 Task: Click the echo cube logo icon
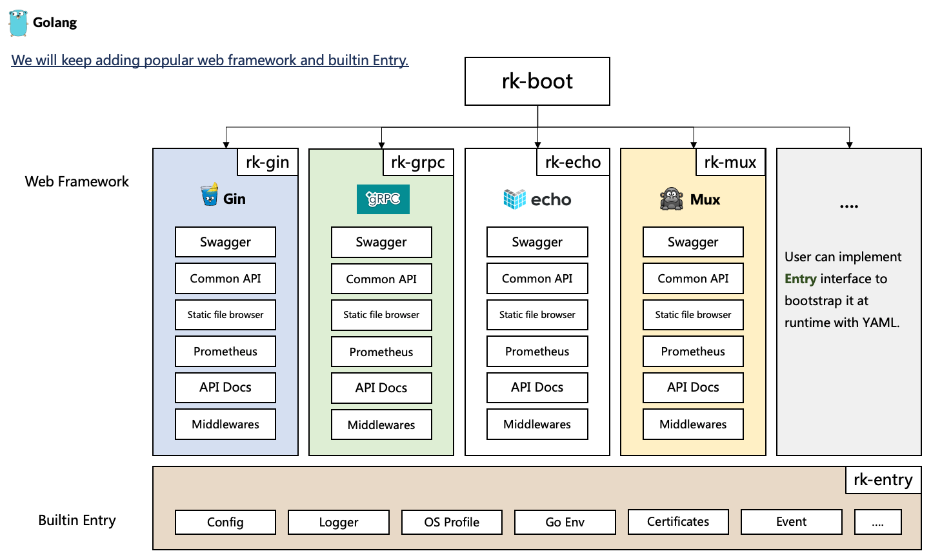click(514, 199)
